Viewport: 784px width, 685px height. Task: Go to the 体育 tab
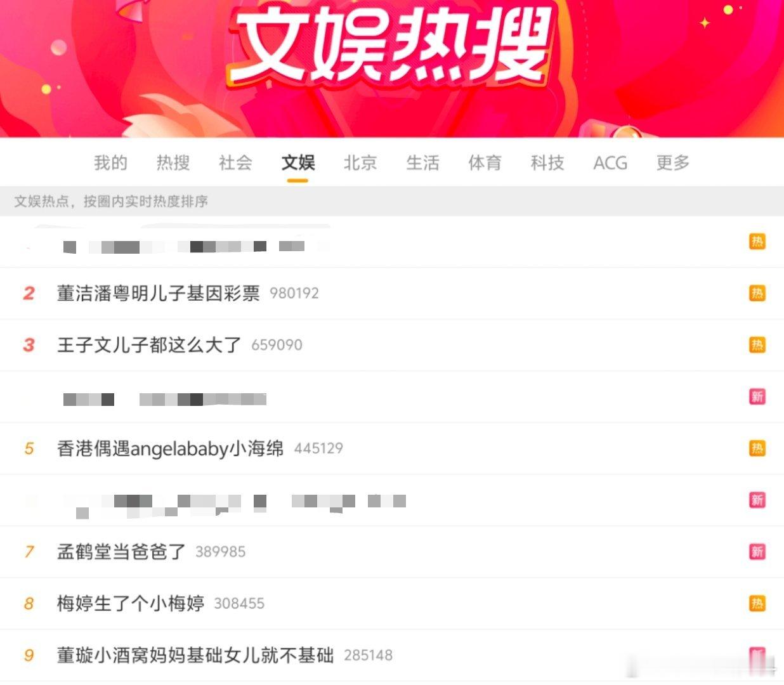click(x=485, y=163)
